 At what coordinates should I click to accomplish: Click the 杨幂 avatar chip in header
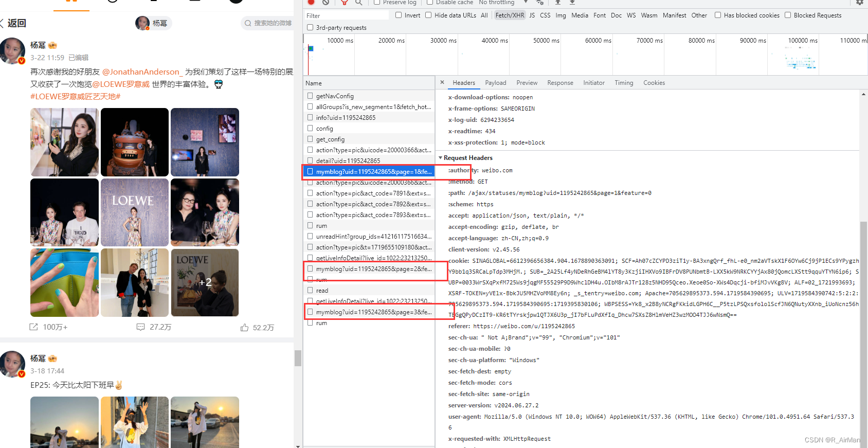[153, 23]
